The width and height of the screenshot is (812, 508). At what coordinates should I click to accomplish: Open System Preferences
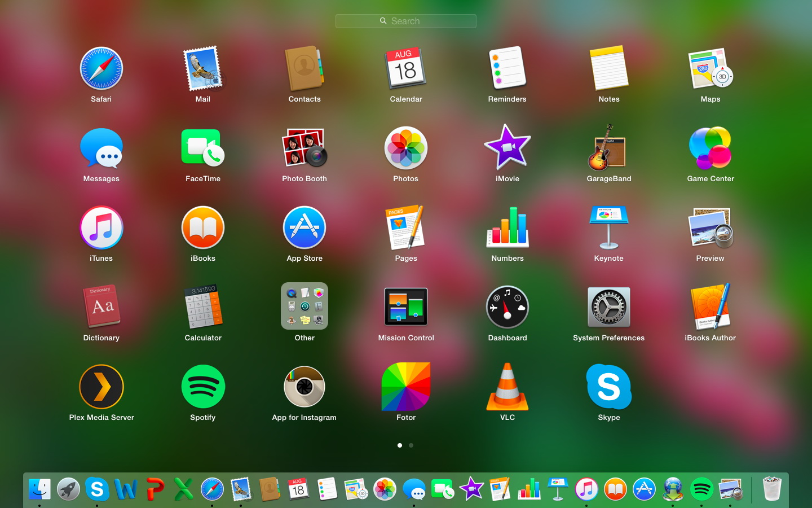click(x=608, y=308)
